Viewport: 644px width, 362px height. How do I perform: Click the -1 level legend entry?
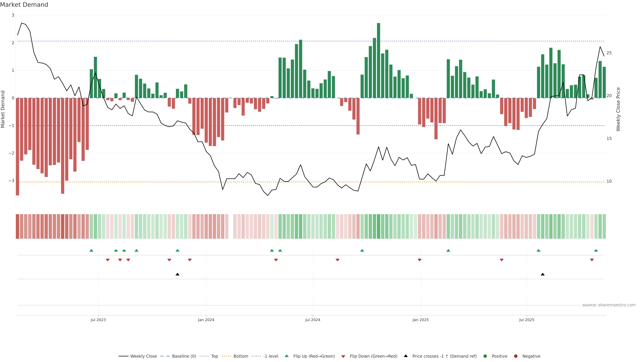[271, 356]
